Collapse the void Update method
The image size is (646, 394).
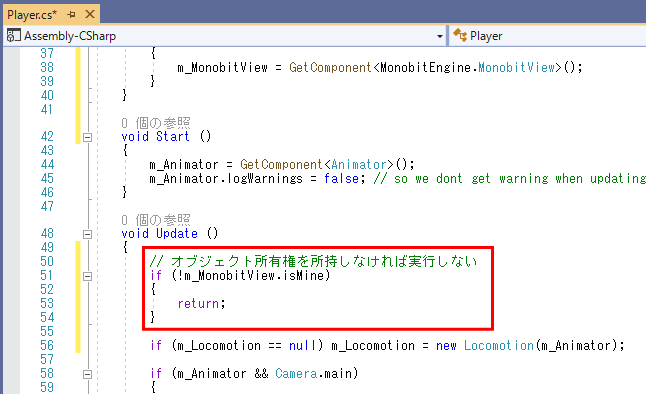pos(87,235)
